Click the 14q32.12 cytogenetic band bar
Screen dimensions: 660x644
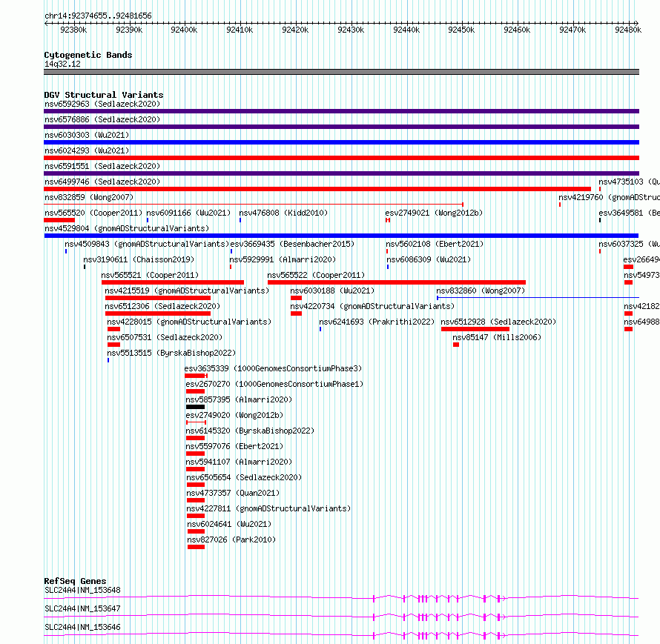coord(341,72)
